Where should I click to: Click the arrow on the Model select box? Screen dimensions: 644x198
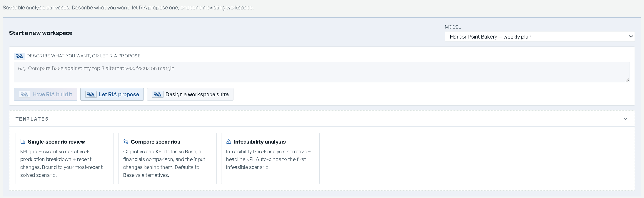click(x=631, y=36)
